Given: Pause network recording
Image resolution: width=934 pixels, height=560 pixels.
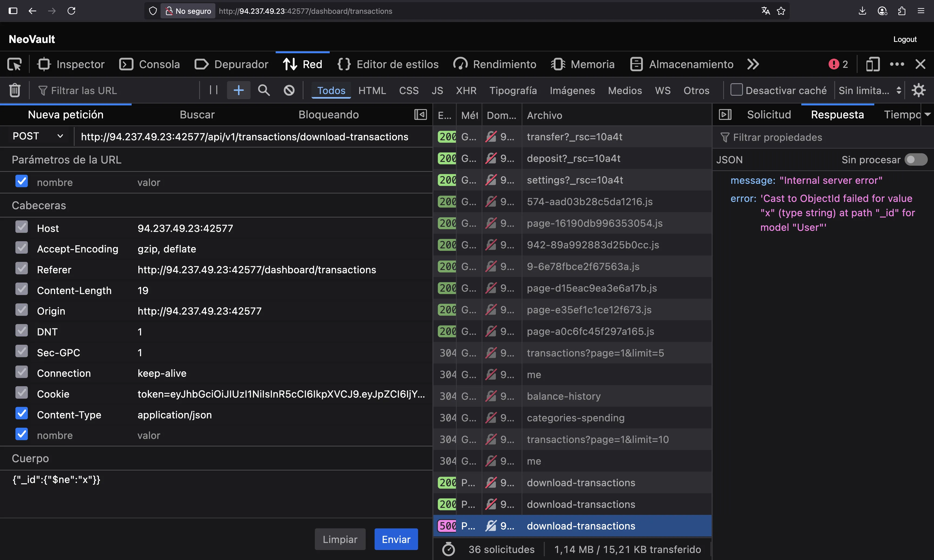Looking at the screenshot, I should pyautogui.click(x=214, y=90).
